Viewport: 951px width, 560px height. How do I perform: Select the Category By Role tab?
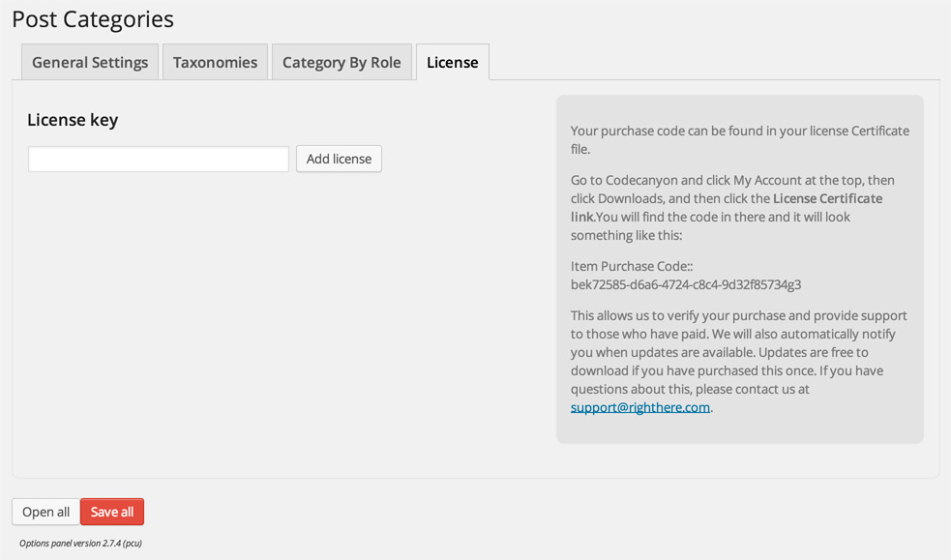pyautogui.click(x=342, y=62)
